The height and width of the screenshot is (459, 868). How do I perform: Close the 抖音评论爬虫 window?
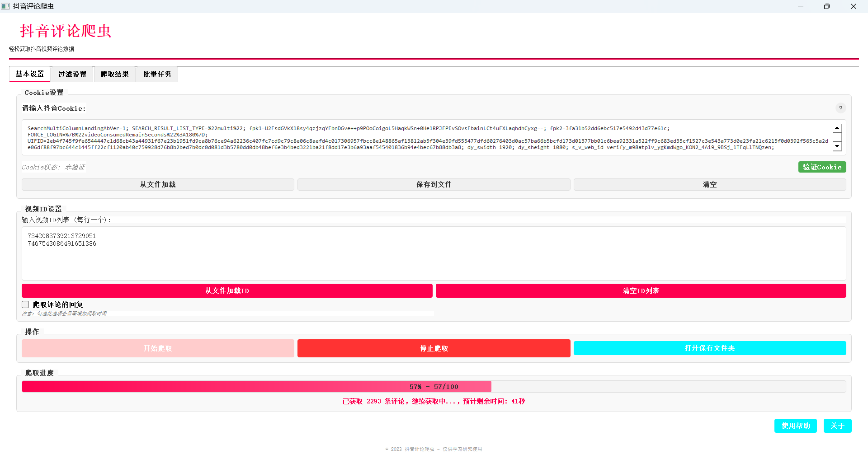pyautogui.click(x=854, y=6)
